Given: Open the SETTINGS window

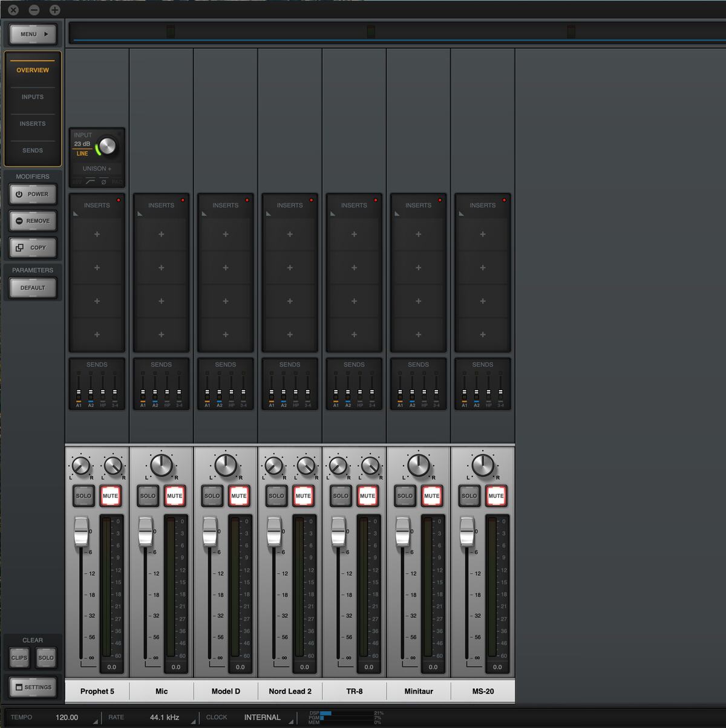Looking at the screenshot, I should pos(33,687).
